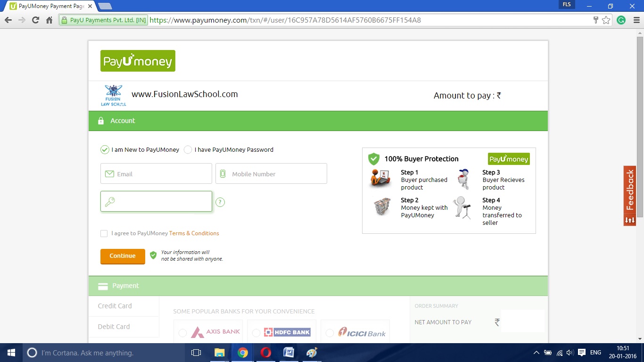Bookmark this page with the star icon
The image size is (644, 362).
click(606, 20)
